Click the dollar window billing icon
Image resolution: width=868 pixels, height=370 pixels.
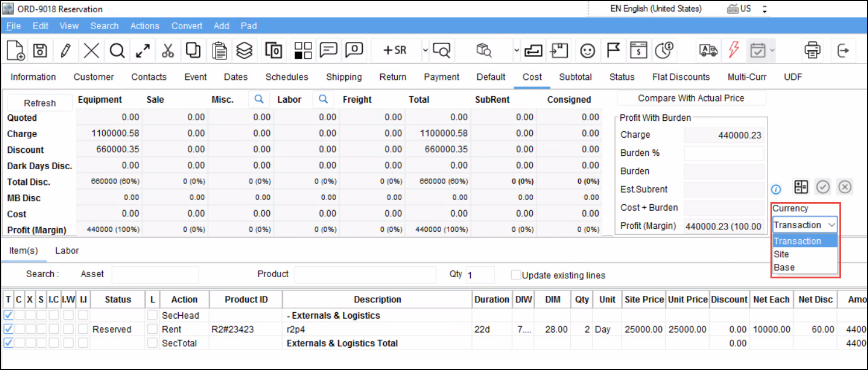[x=638, y=51]
